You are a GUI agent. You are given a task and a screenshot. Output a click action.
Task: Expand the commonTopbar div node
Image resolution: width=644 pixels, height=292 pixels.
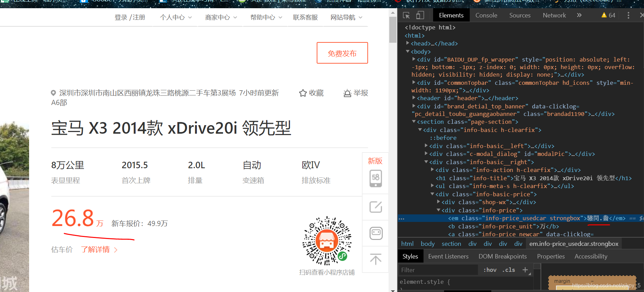pyautogui.click(x=414, y=82)
